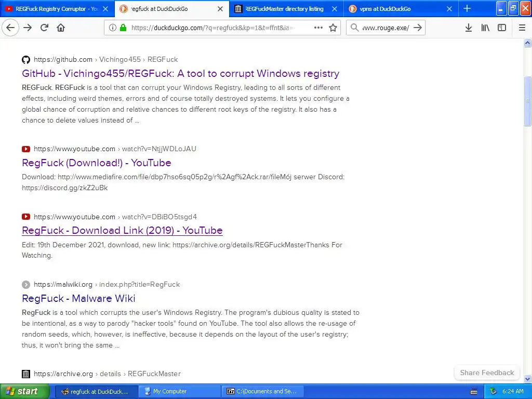Image resolution: width=532 pixels, height=399 pixels.
Task: Click the archive.org details REGFuckMaster URL
Action: (107, 374)
